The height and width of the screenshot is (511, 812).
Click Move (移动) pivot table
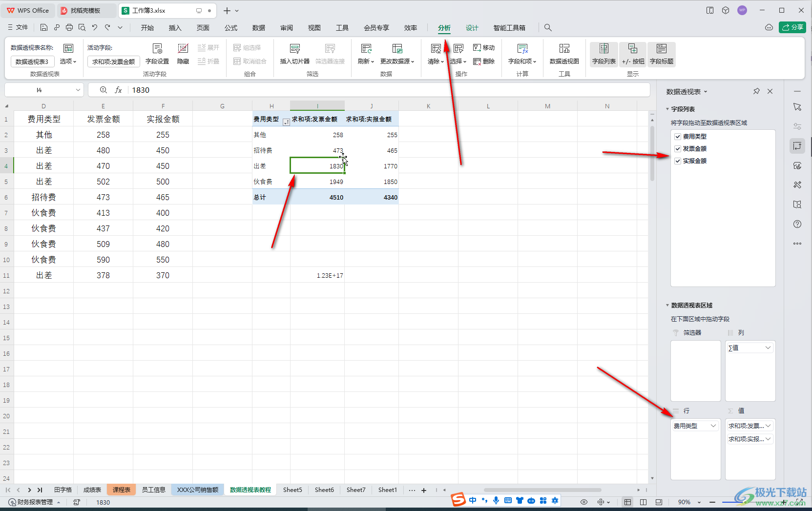tap(484, 47)
